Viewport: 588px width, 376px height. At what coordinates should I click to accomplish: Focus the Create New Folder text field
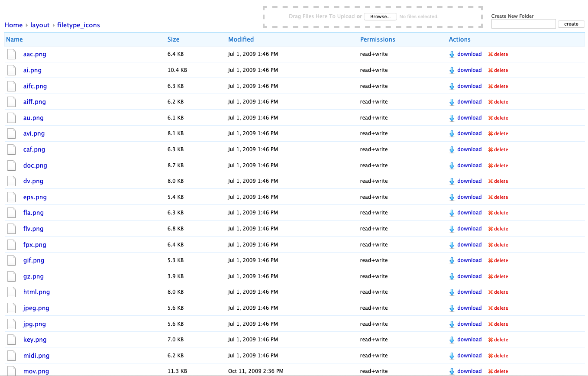click(x=523, y=24)
